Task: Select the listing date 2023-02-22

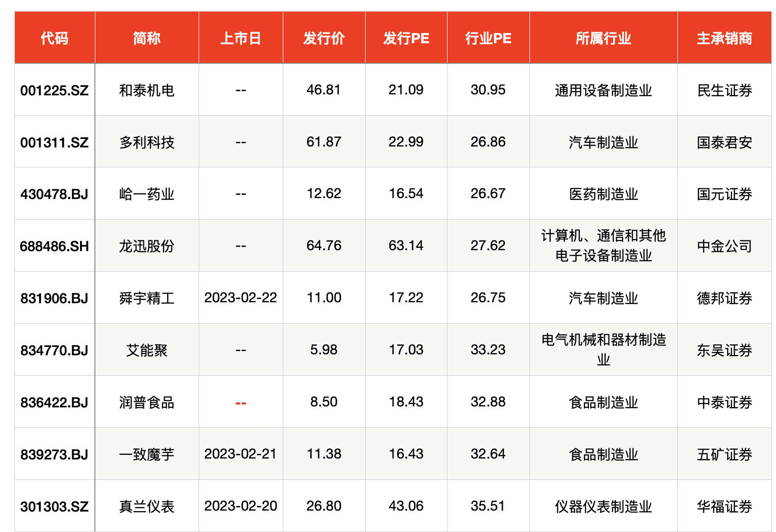Action: click(x=241, y=298)
